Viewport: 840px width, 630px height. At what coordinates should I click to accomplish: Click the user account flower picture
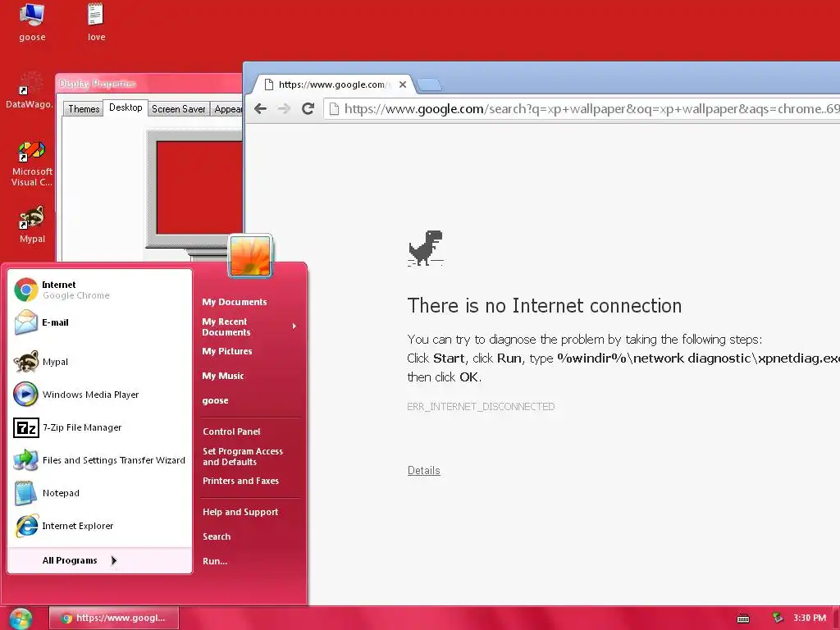point(250,256)
